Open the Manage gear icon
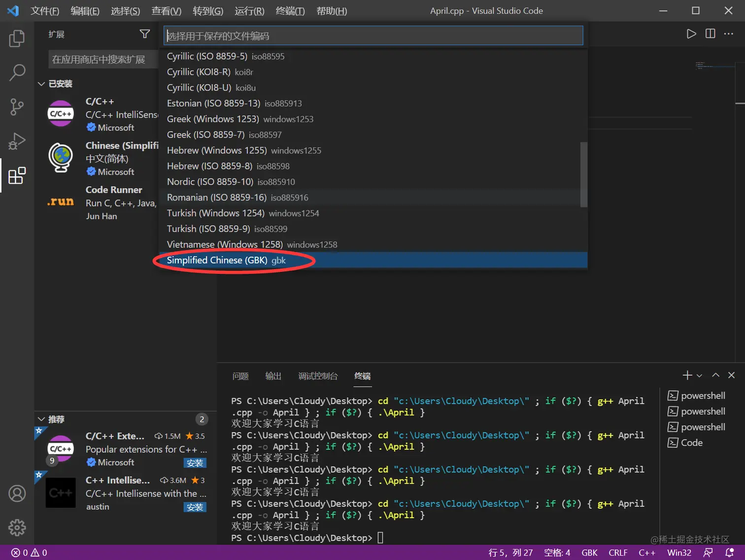This screenshot has width=745, height=560. point(17,527)
